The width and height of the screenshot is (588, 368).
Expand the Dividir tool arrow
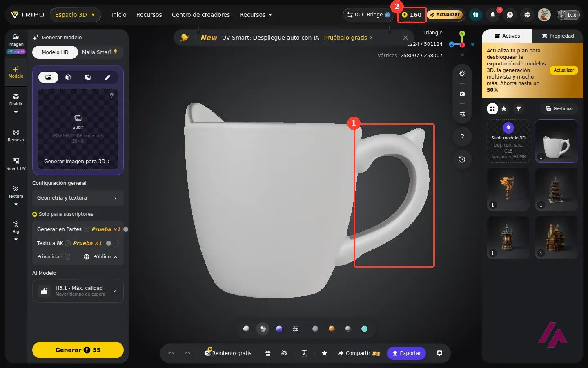[x=16, y=112]
